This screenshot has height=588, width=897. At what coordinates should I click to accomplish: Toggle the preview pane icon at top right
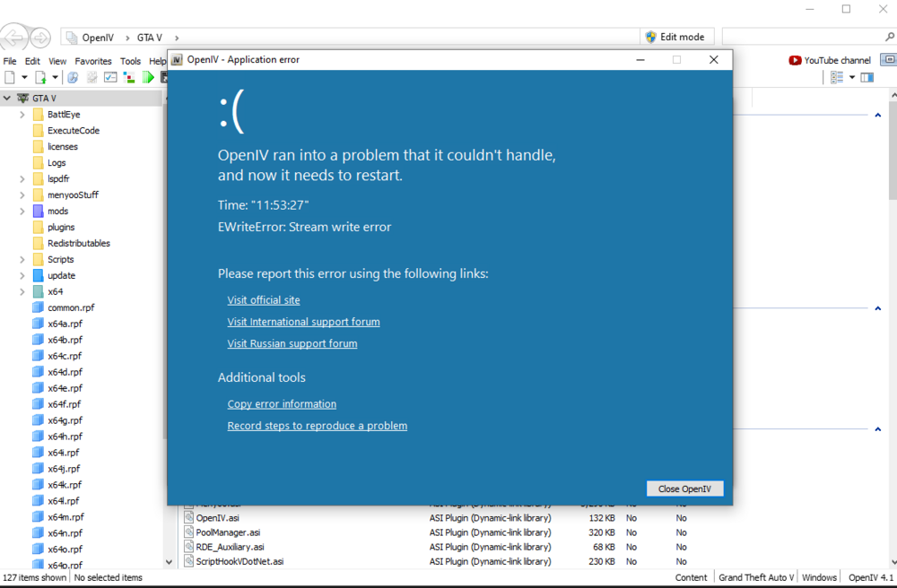tap(867, 77)
